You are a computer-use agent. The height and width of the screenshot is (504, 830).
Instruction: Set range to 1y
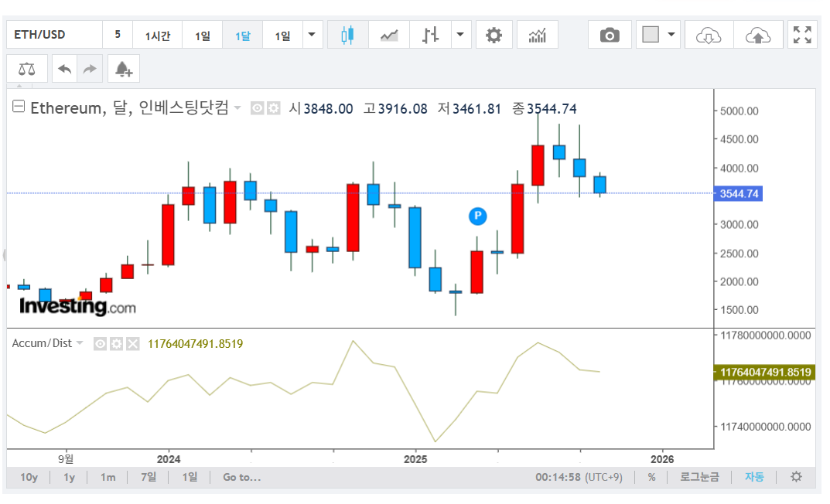[70, 477]
